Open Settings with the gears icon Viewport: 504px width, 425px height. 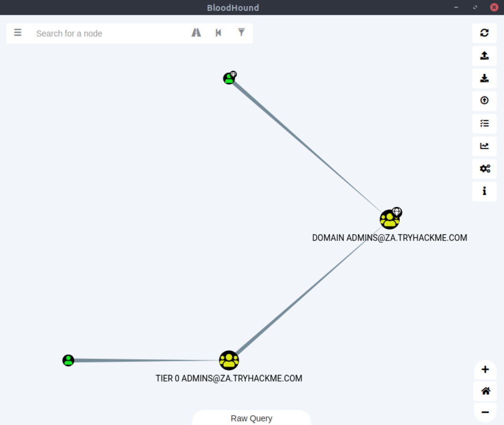(x=484, y=169)
